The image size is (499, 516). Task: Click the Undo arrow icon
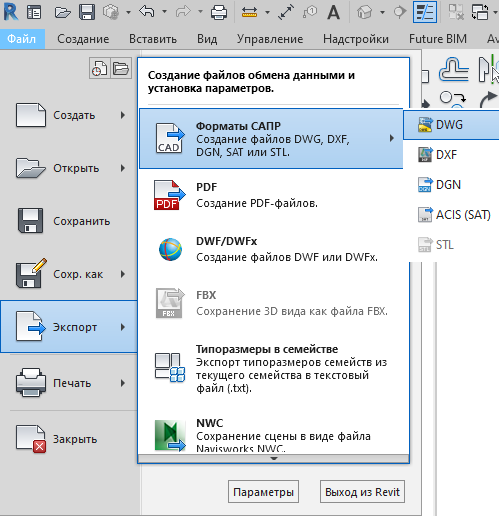tap(147, 12)
